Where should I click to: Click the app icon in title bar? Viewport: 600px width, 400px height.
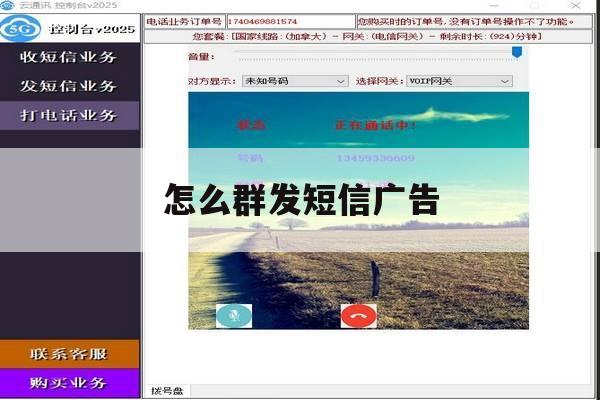pyautogui.click(x=7, y=5)
